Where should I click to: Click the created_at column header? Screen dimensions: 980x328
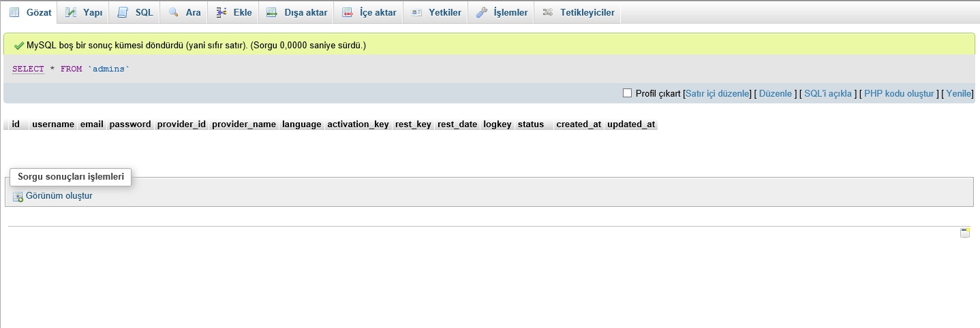pyautogui.click(x=579, y=125)
